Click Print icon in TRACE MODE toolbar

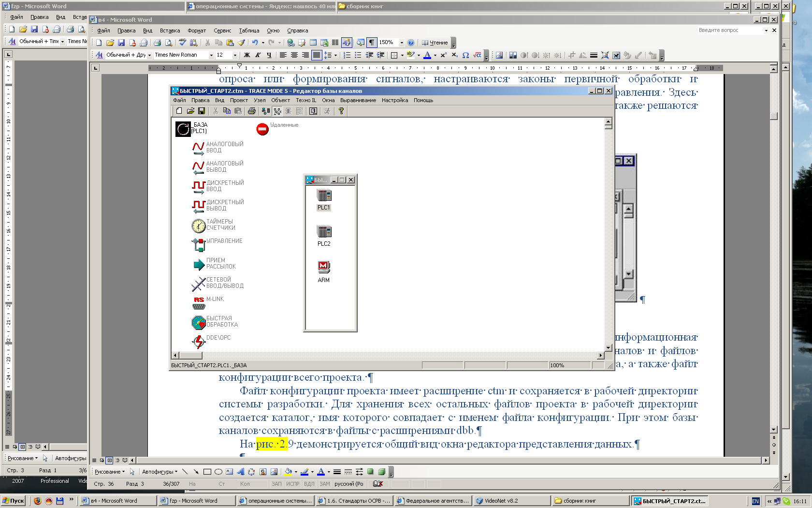251,111
